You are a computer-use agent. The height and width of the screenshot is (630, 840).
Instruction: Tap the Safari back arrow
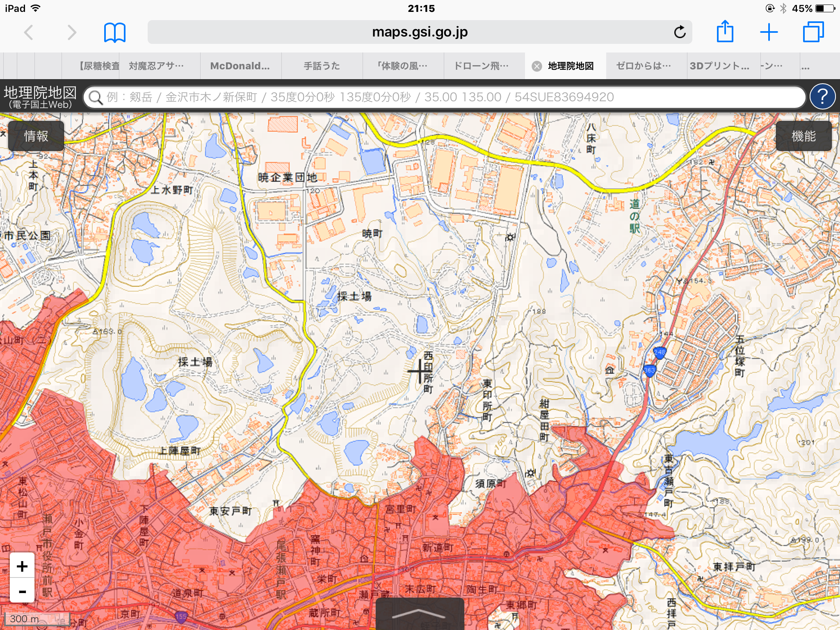(28, 32)
